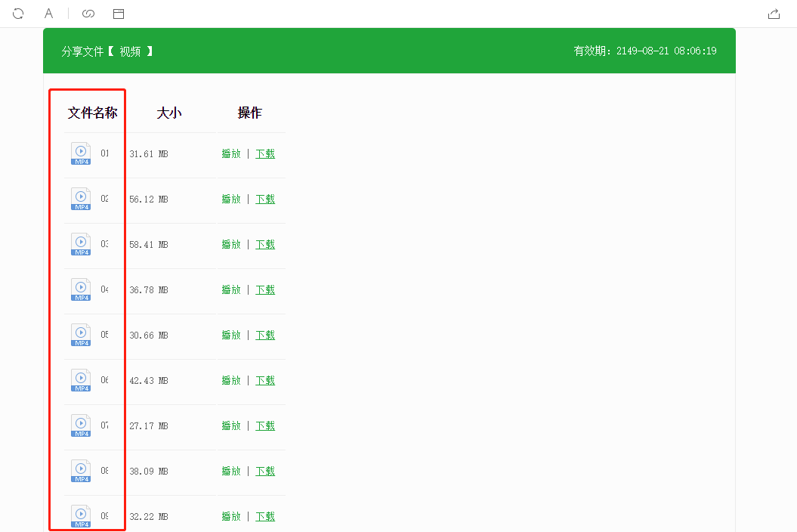Image resolution: width=797 pixels, height=532 pixels.
Task: Click the MP4 icon for file 05
Action: (x=81, y=335)
